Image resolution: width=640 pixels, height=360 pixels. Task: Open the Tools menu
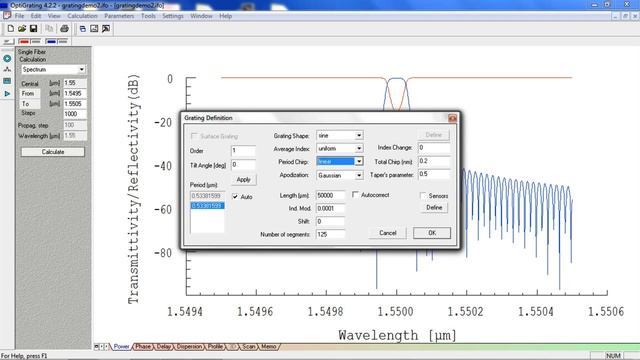(148, 16)
